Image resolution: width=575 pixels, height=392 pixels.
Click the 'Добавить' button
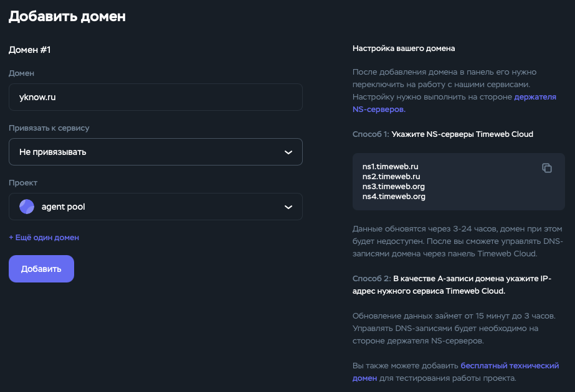(41, 268)
